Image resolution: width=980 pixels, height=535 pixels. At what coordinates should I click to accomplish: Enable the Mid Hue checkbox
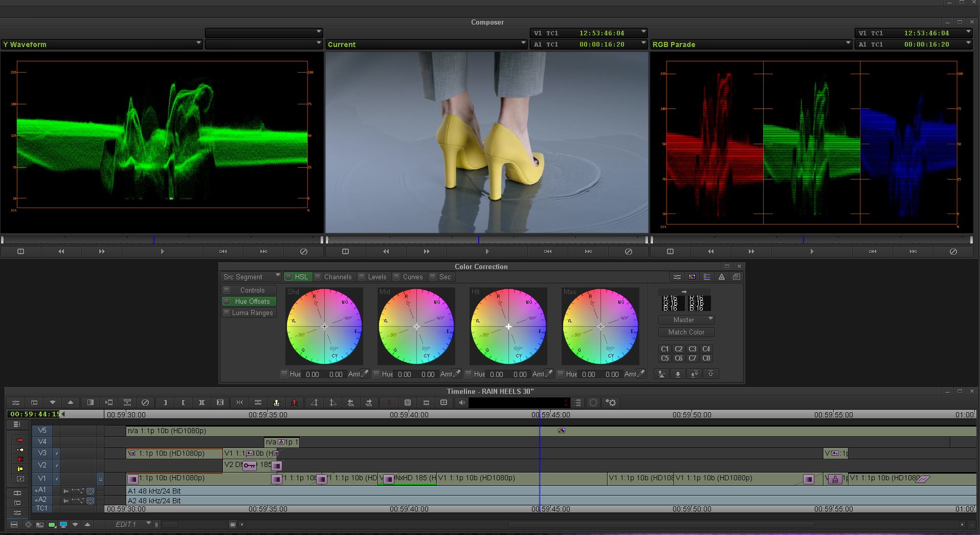(x=376, y=374)
